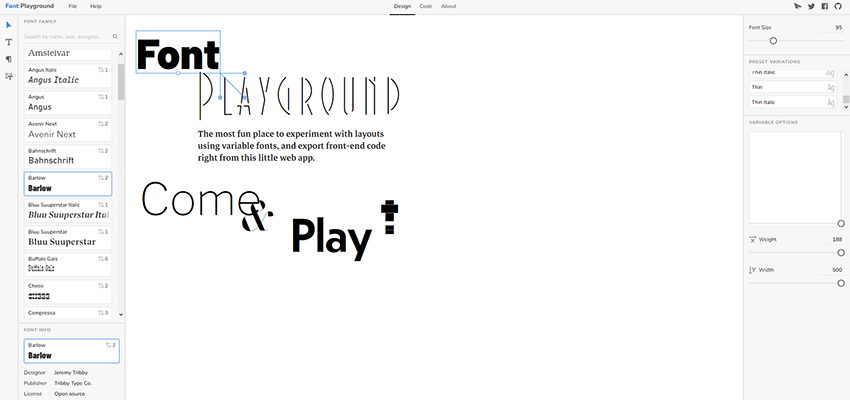Select the 'Come' text on canvas
850x400 pixels.
pos(200,199)
